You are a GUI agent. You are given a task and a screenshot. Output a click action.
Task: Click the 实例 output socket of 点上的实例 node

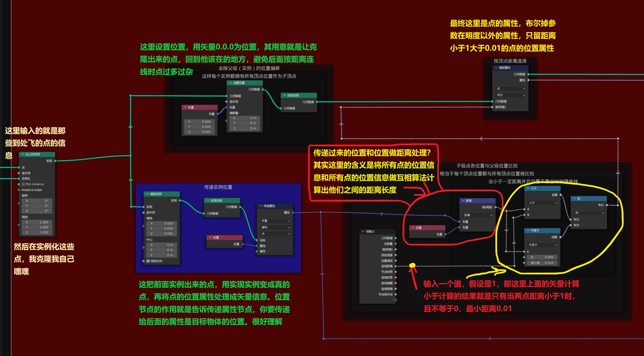point(55,161)
